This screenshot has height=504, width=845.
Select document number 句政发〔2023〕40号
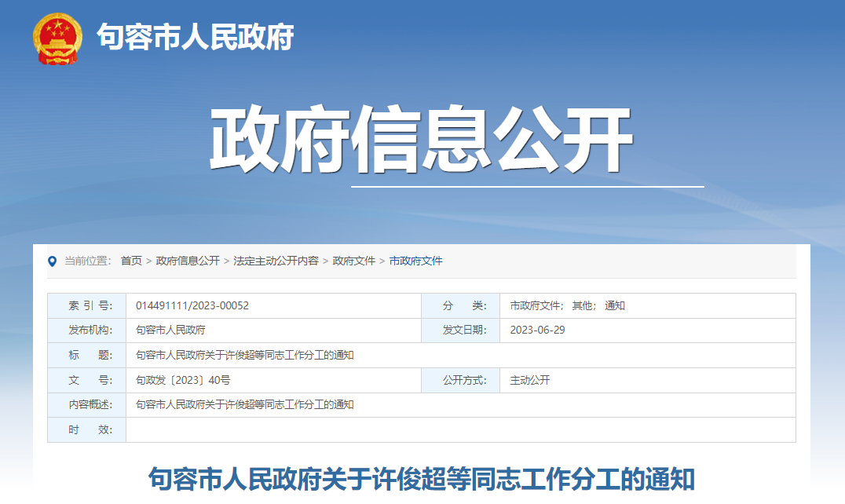point(183,380)
